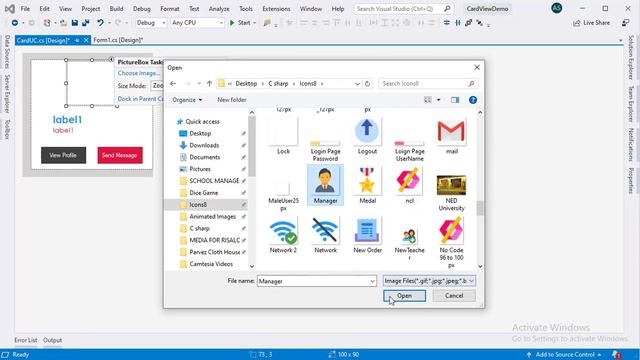
Task: Click the notifications icon in status bar
Action: tap(616, 355)
